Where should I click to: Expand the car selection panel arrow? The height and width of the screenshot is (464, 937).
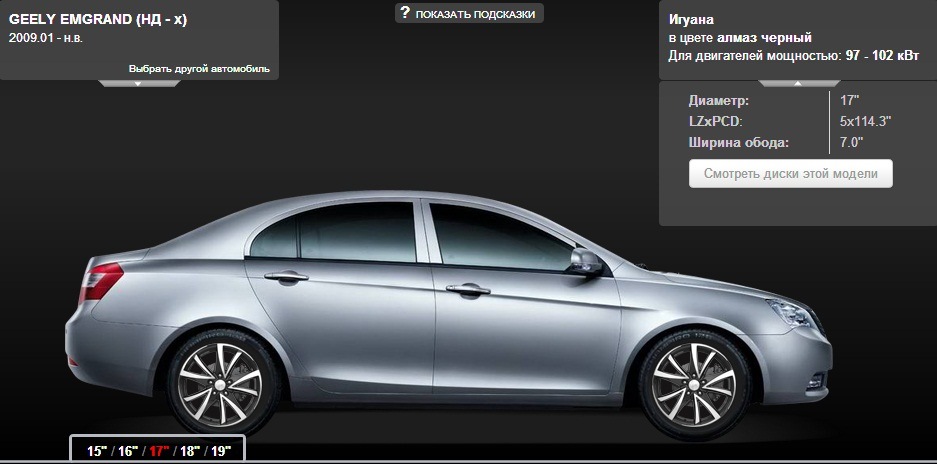(139, 84)
